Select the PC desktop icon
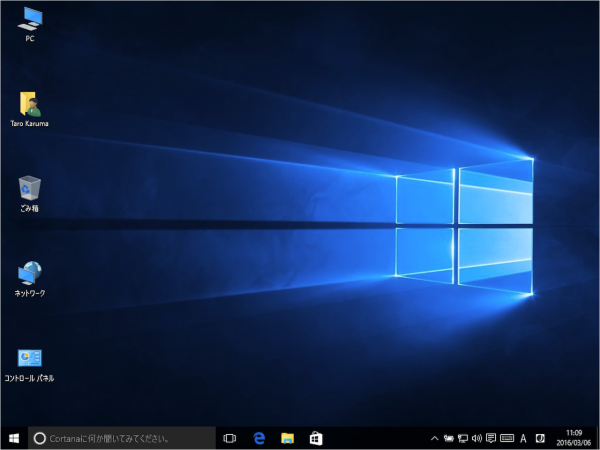The height and width of the screenshot is (450, 600). [x=30, y=24]
